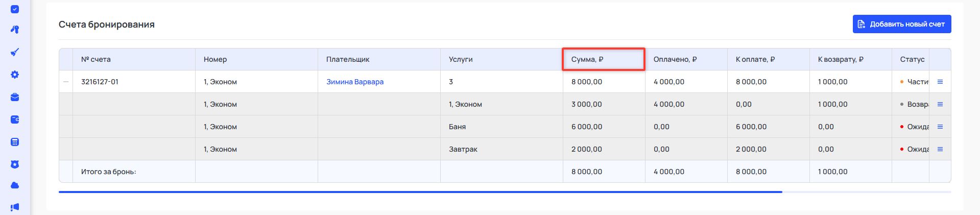
Task: Open the cleaning broom icon in sidebar
Action: [x=15, y=52]
